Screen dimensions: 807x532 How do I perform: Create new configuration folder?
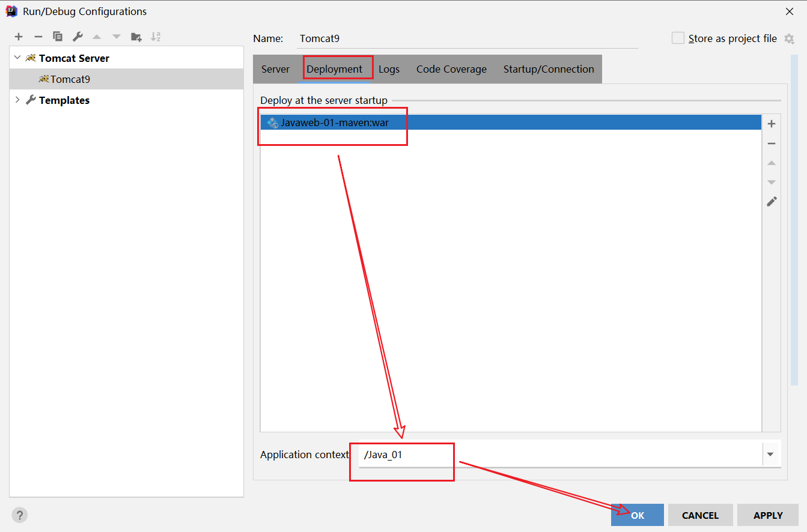[x=136, y=37]
